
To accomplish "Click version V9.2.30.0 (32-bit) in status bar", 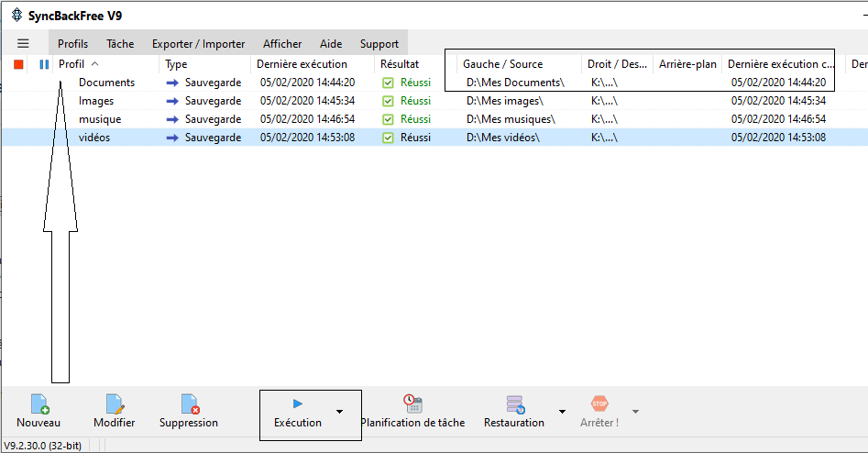I will pyautogui.click(x=43, y=446).
